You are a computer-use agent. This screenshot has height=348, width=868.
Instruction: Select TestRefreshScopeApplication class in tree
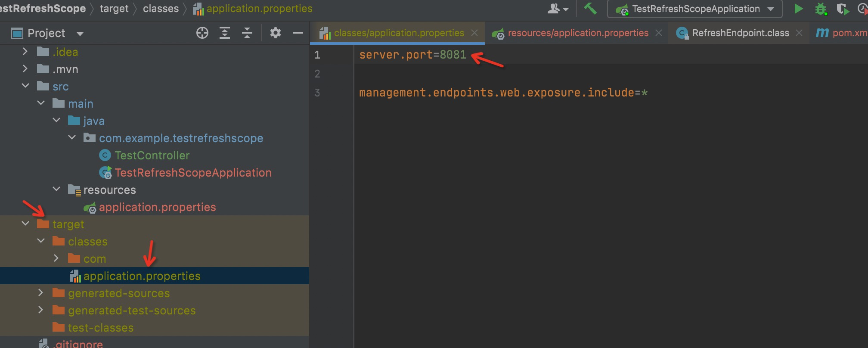pos(193,173)
